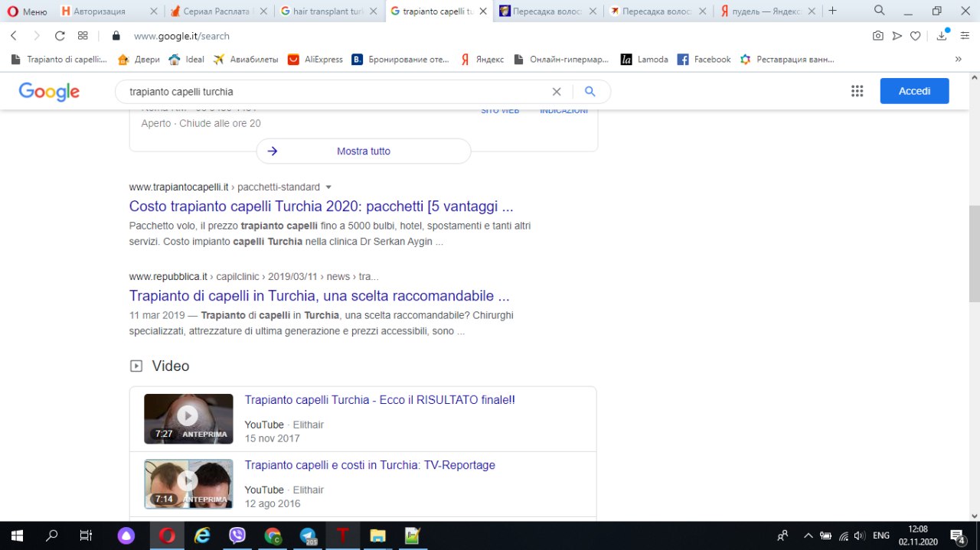
Task: Open Trapianto capelli e costi TV-Reportage link
Action: pyautogui.click(x=370, y=465)
